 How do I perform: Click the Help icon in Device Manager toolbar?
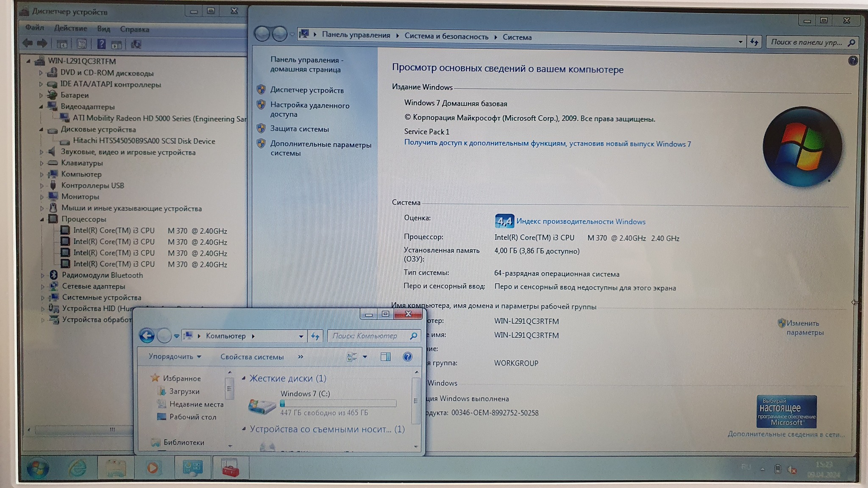101,44
